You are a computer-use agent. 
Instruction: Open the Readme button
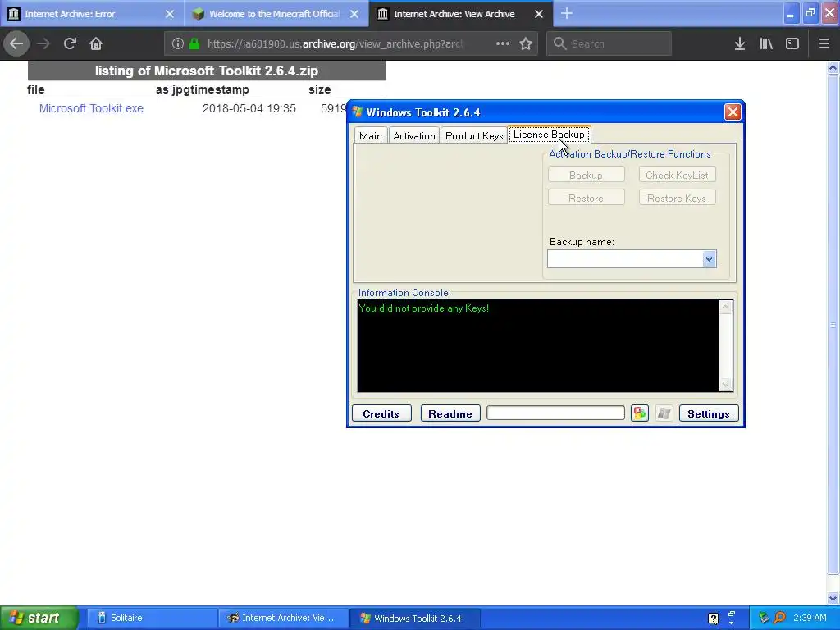(x=450, y=413)
